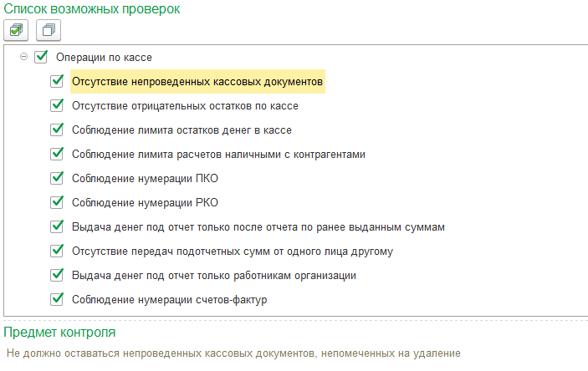Select the highlighted Отсутствие непроведенных кассовых документов row
Screen dimensions: 588x371
197,82
